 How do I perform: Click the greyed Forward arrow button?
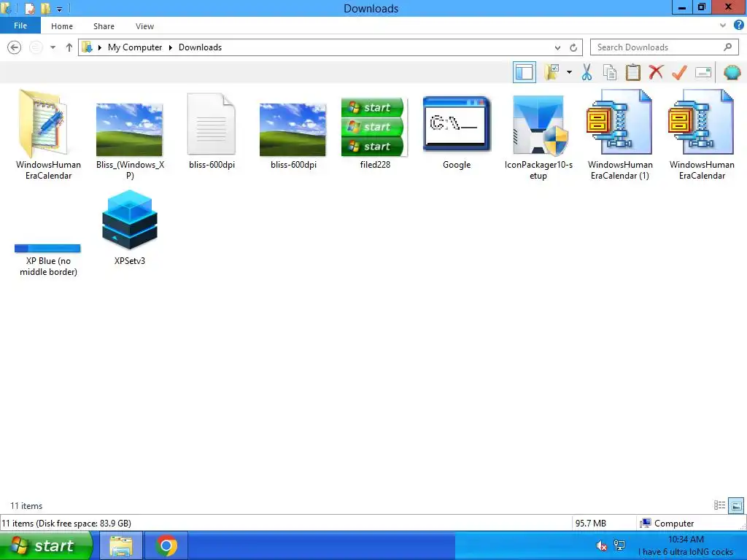(x=36, y=47)
